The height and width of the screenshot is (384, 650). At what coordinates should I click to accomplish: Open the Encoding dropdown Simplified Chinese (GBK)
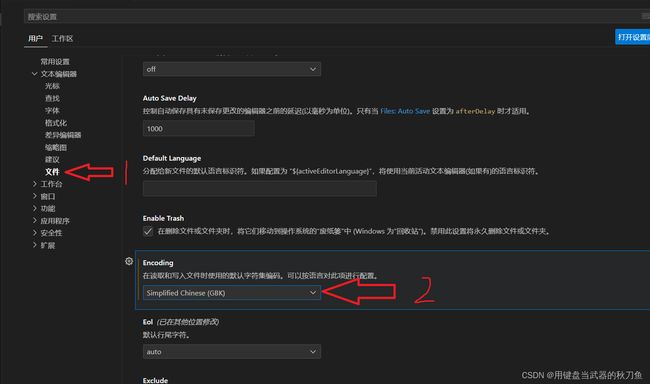(232, 293)
